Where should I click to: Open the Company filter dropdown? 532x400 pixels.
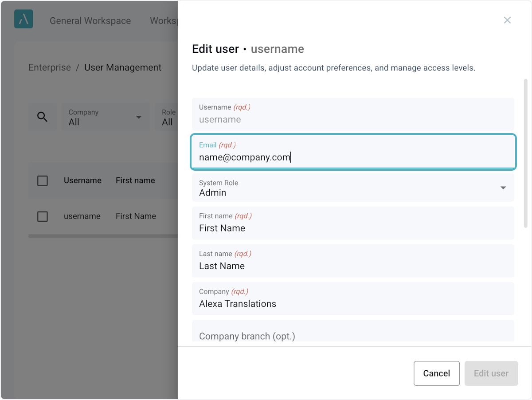(105, 117)
